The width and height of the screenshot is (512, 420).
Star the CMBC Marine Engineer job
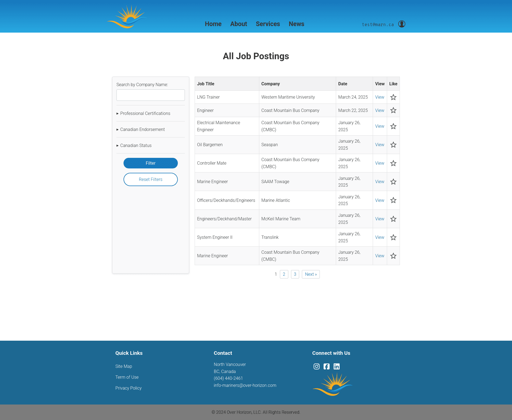pos(393,256)
